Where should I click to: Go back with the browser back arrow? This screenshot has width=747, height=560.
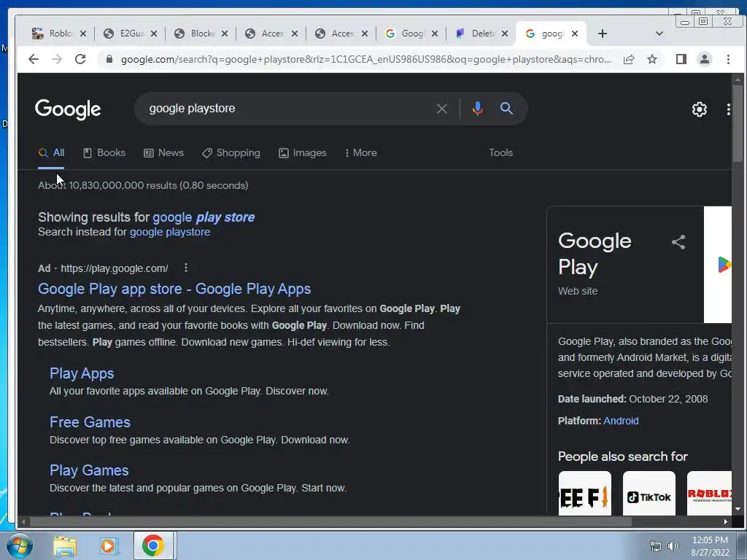34,59
